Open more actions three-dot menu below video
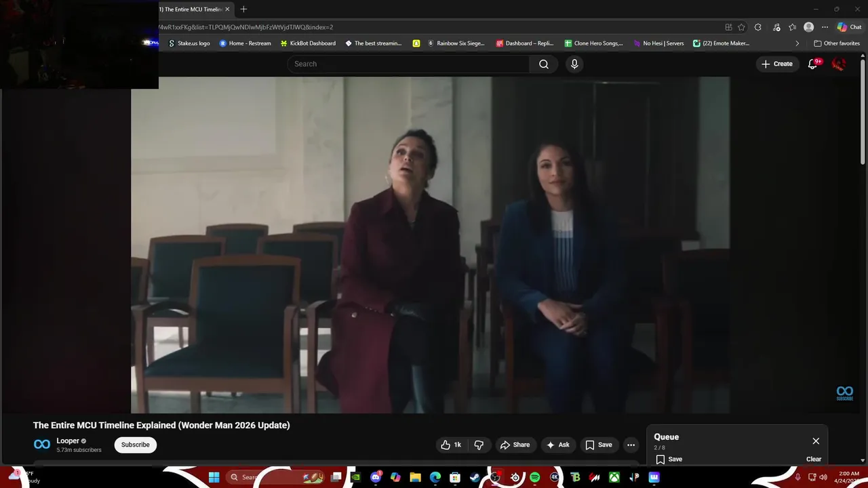 coord(631,445)
